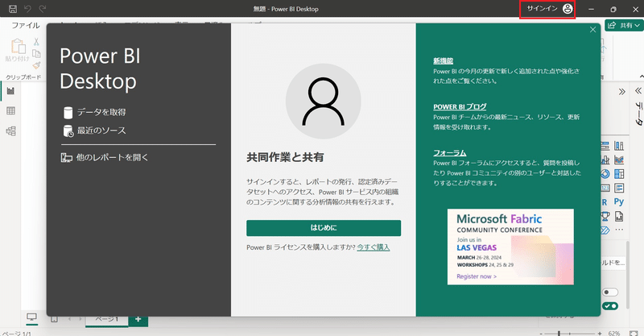Select the ページ1 page tab
Screen dimensions: 644x336
107,320
